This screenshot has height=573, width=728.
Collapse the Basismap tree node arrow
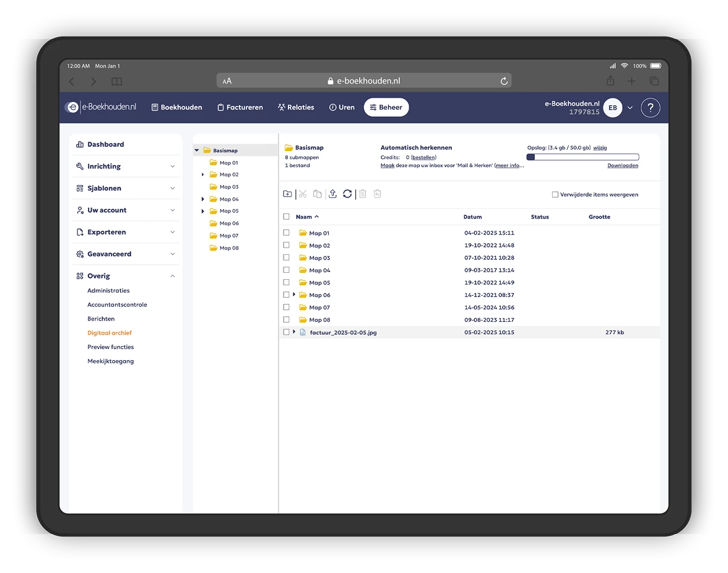click(197, 150)
